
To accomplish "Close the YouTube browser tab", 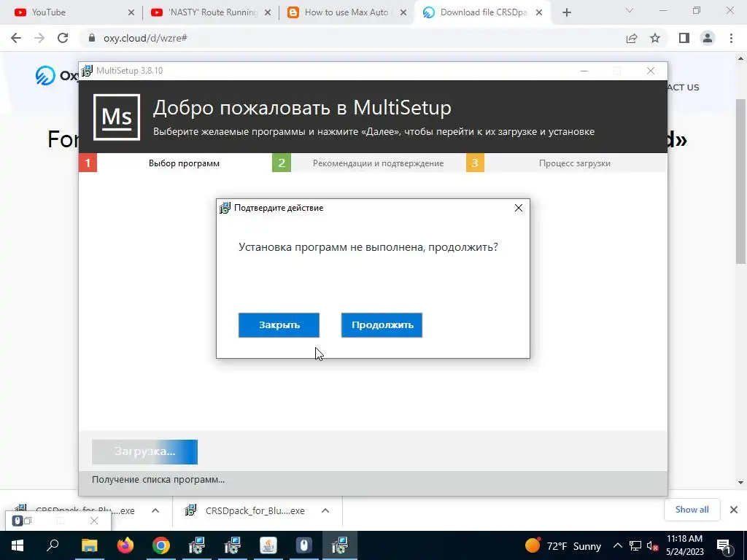I will (x=131, y=13).
